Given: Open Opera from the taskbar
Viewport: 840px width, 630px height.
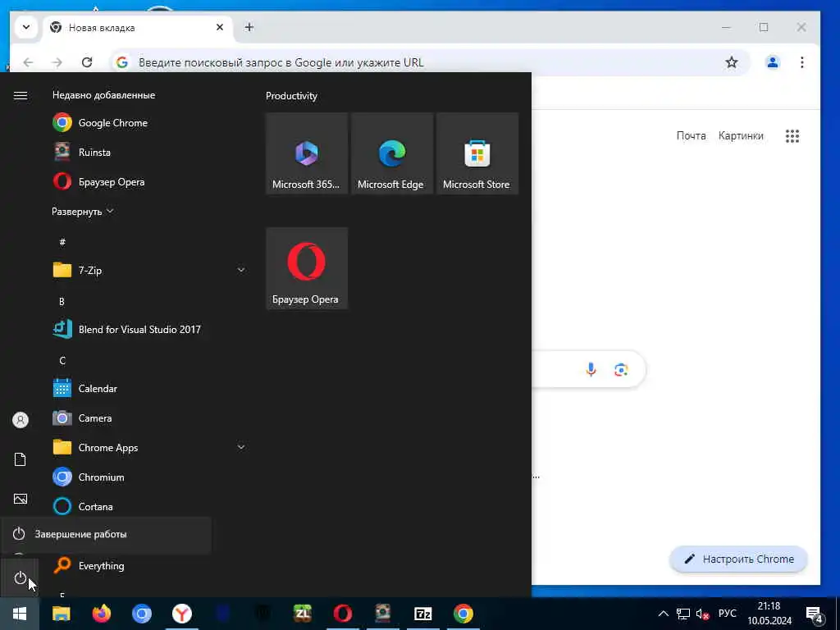Looking at the screenshot, I should (x=342, y=614).
